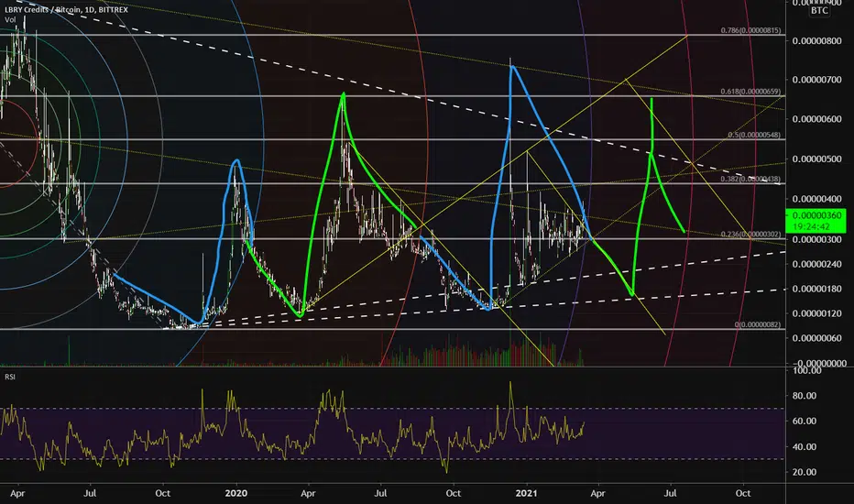Click the Vol indicator label

[10, 19]
